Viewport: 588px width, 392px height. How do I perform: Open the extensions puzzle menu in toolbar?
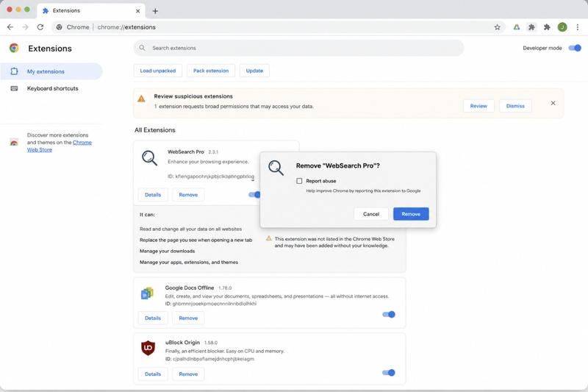[547, 27]
